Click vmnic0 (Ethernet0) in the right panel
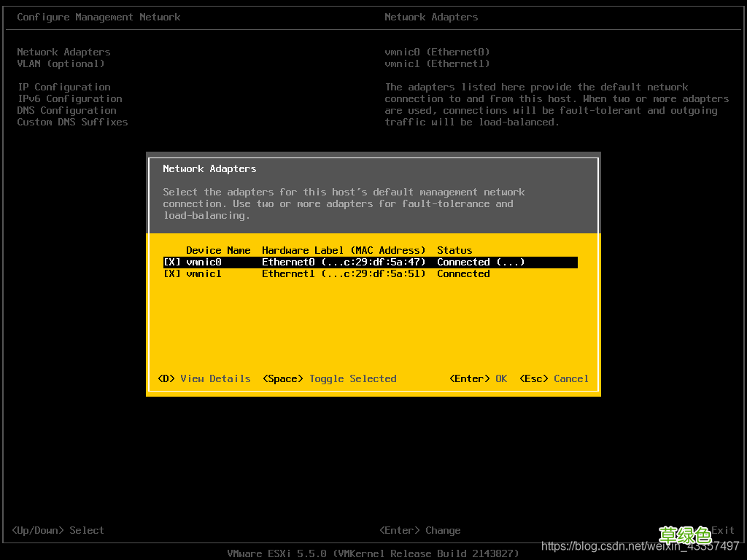Image resolution: width=747 pixels, height=560 pixels. 438,52
